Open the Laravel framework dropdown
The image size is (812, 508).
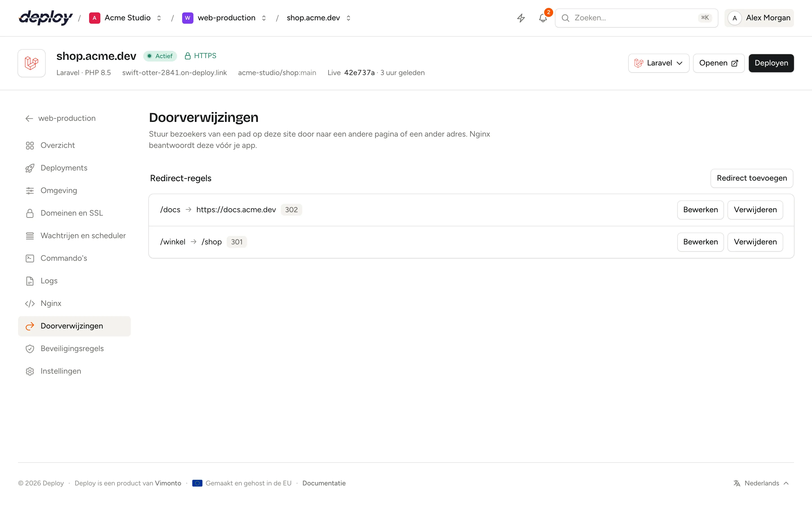pyautogui.click(x=658, y=63)
